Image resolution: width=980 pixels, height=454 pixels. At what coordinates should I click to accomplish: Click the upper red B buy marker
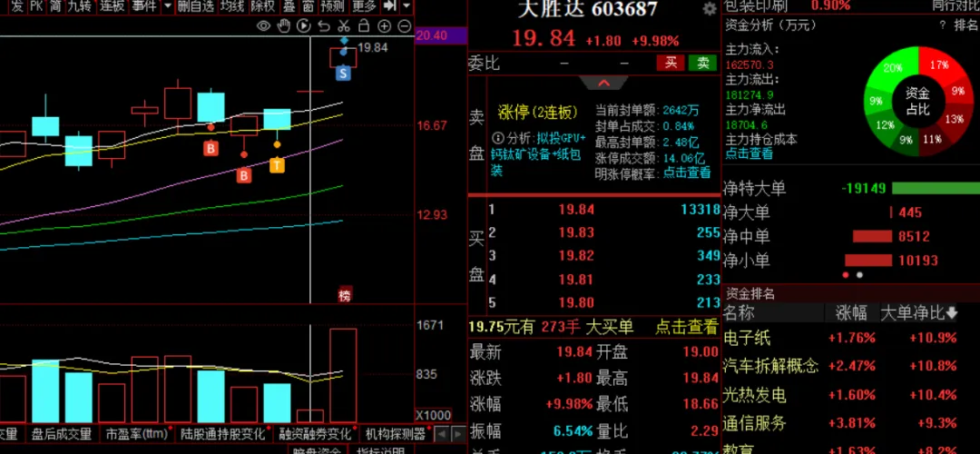click(x=211, y=148)
